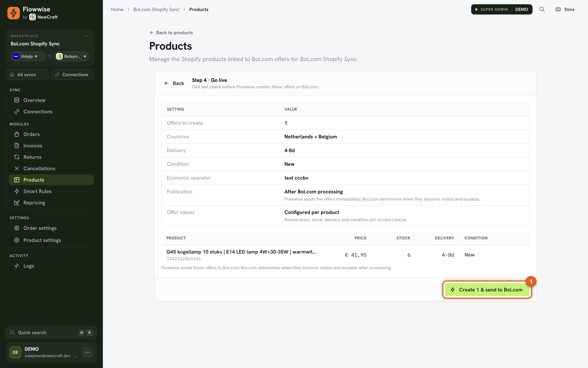Click the sync arrows between connections
Screen dimensions: 588x368
point(50,56)
